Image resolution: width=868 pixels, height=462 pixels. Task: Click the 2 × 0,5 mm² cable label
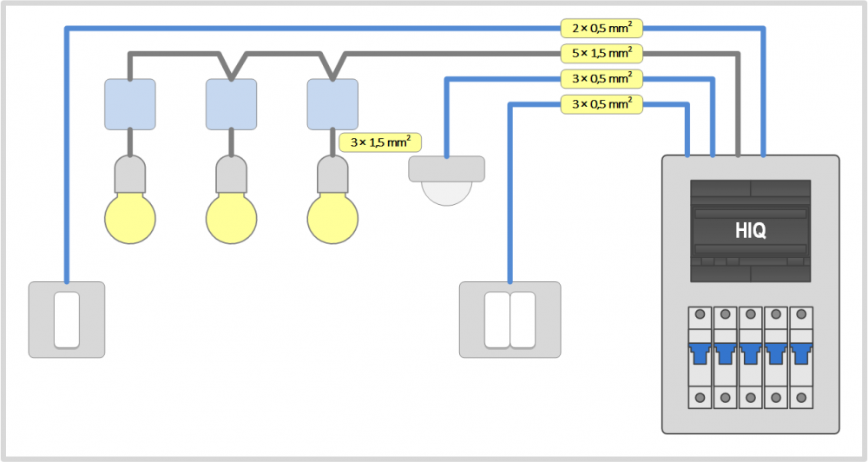[602, 28]
